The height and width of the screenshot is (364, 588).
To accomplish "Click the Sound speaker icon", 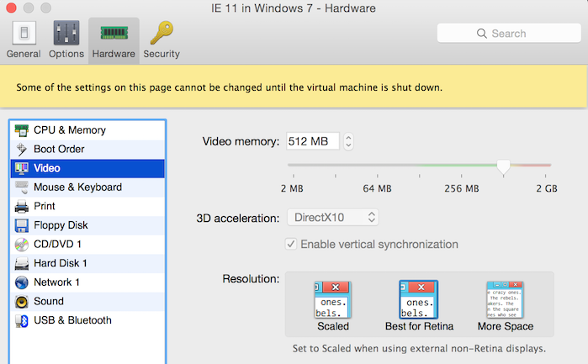I will (x=21, y=302).
